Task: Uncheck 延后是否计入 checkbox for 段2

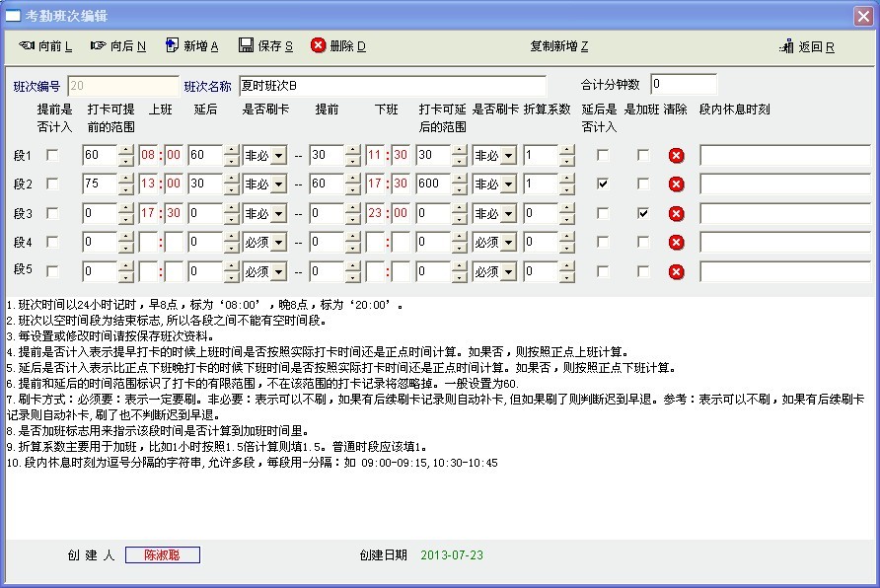Action: point(603,184)
